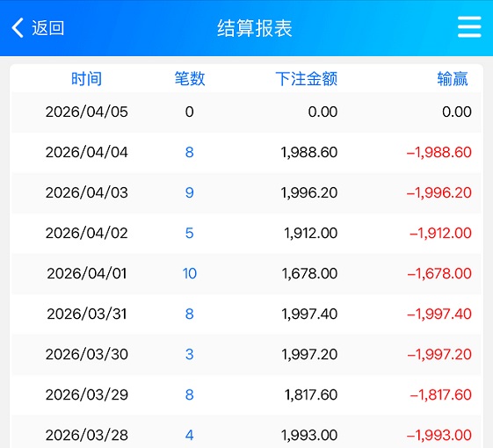Select the 时间 column header

pyautogui.click(x=86, y=78)
